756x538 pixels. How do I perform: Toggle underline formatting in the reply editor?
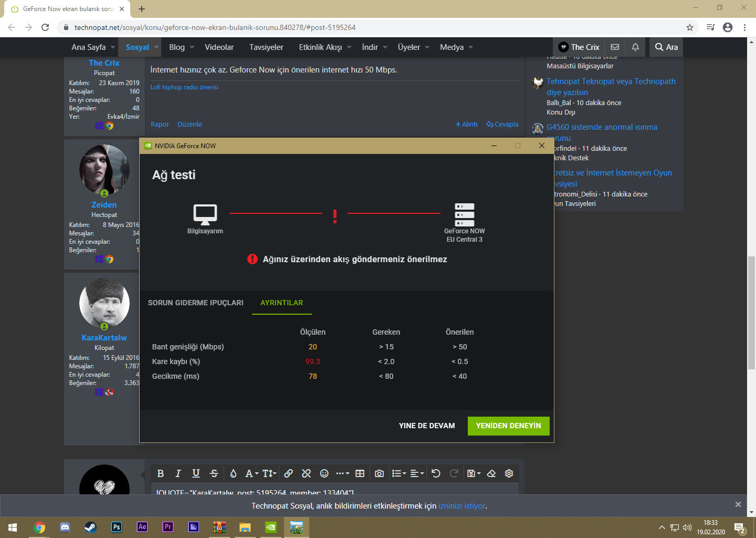pyautogui.click(x=196, y=473)
